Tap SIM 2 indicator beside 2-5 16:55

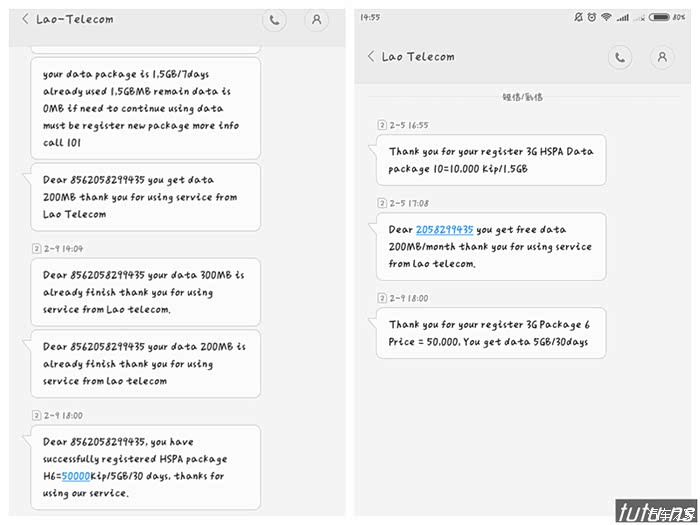[x=382, y=125]
